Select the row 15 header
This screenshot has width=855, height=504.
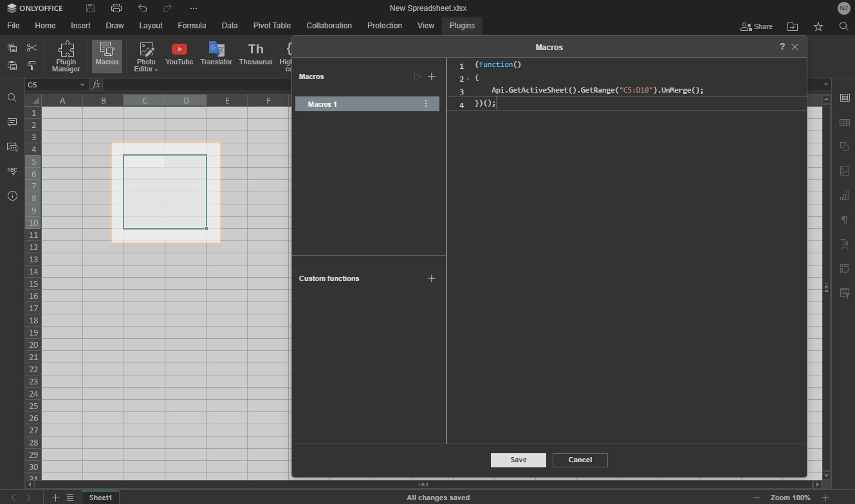point(33,283)
